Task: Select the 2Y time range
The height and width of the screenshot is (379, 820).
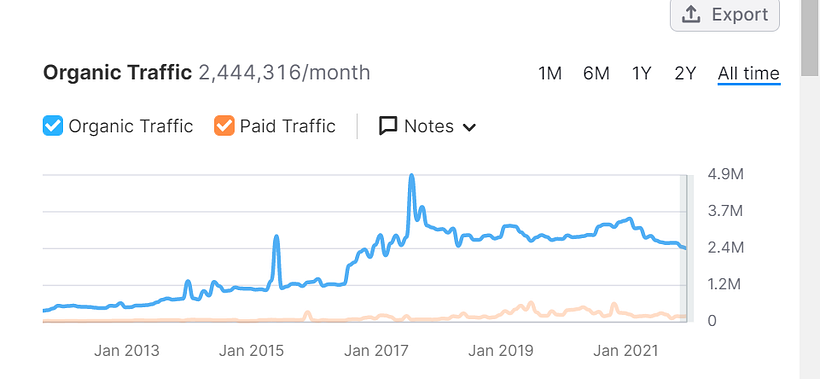Action: click(685, 74)
